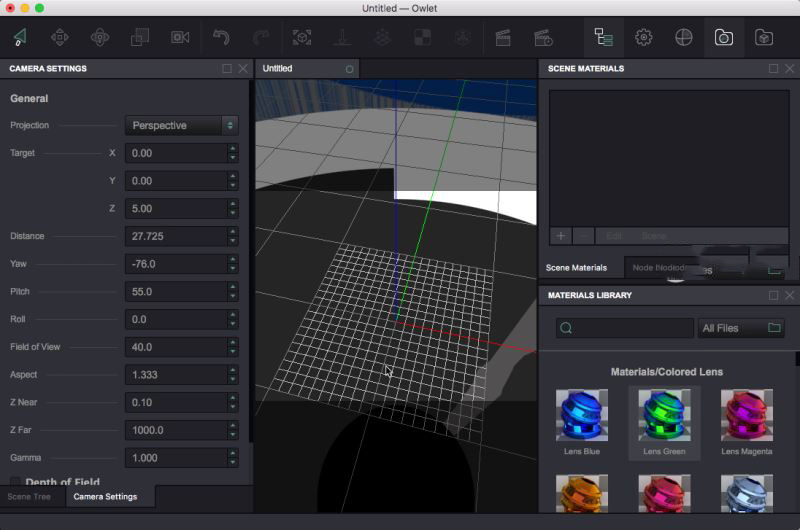Select the camera tool icon

(180, 37)
